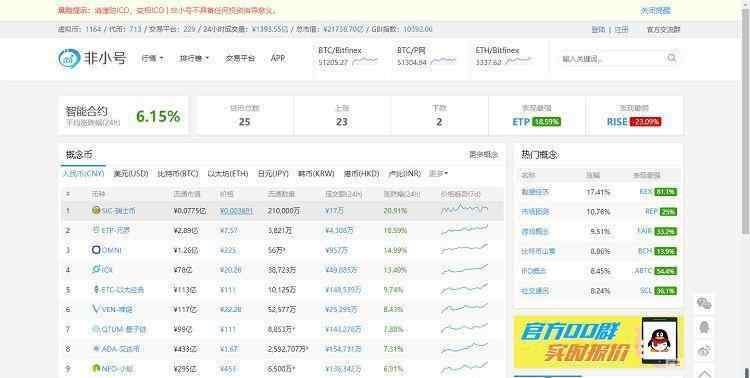Click the 注册 register link

pyautogui.click(x=621, y=29)
